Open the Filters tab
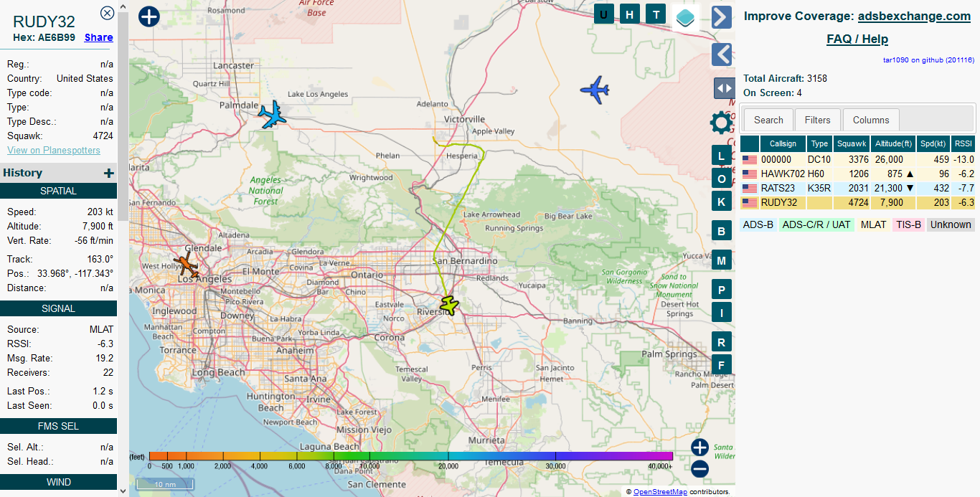 (x=818, y=120)
